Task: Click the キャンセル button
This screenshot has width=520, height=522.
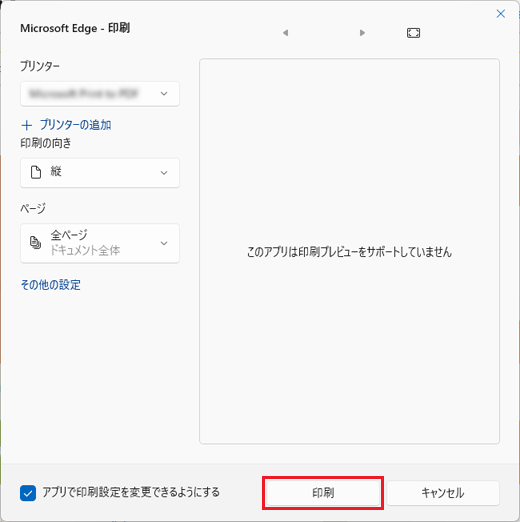Action: pyautogui.click(x=443, y=493)
